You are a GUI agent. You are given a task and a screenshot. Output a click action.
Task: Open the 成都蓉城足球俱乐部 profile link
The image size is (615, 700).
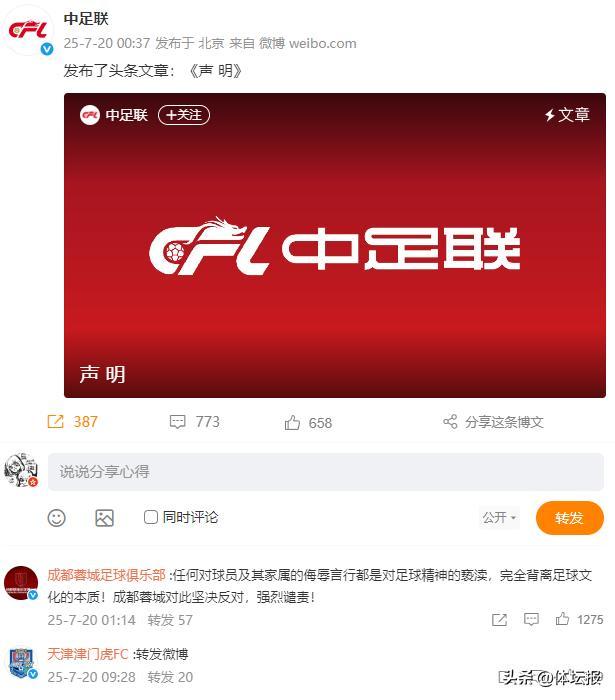(107, 575)
